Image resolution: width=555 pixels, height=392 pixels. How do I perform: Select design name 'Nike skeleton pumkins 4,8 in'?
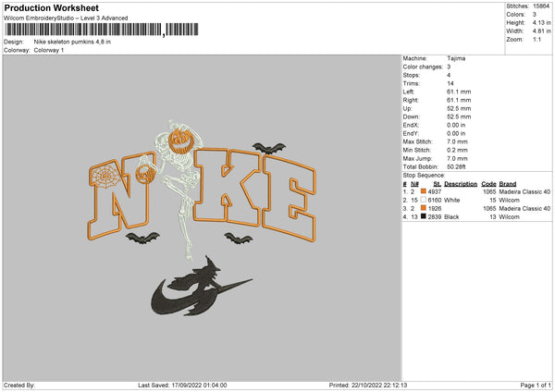72,42
